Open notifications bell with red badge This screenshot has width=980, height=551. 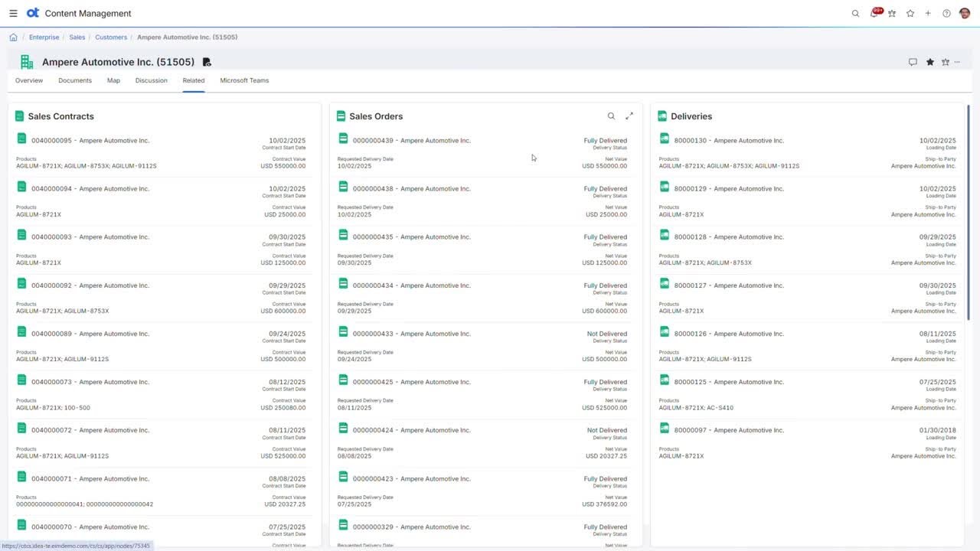click(x=874, y=13)
